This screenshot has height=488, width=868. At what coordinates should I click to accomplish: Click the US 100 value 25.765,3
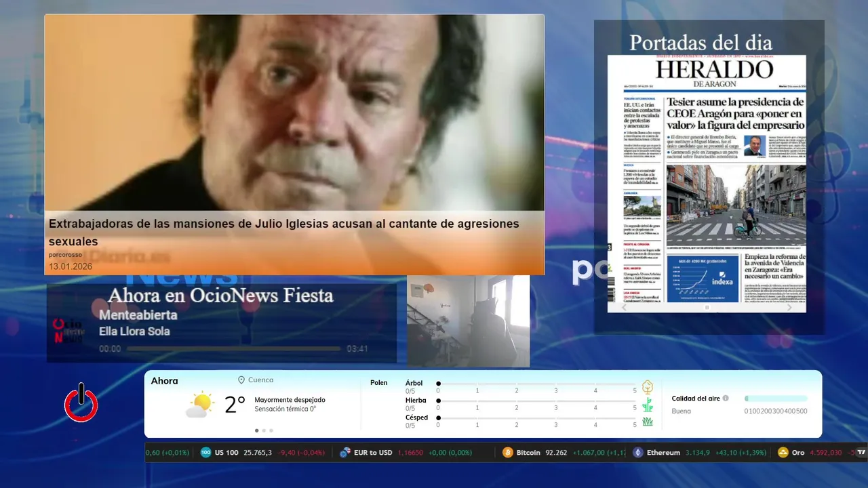coord(258,452)
